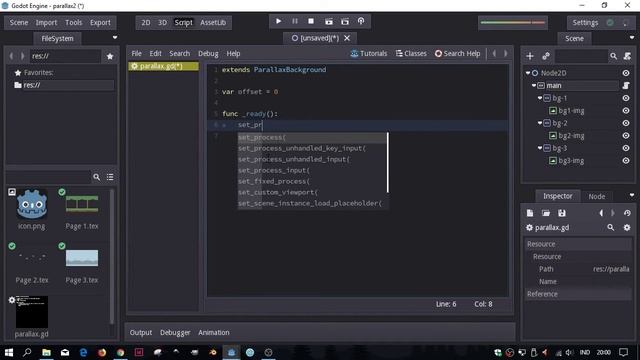Open script attached to main node
The image size is (640, 360).
(x=626, y=85)
